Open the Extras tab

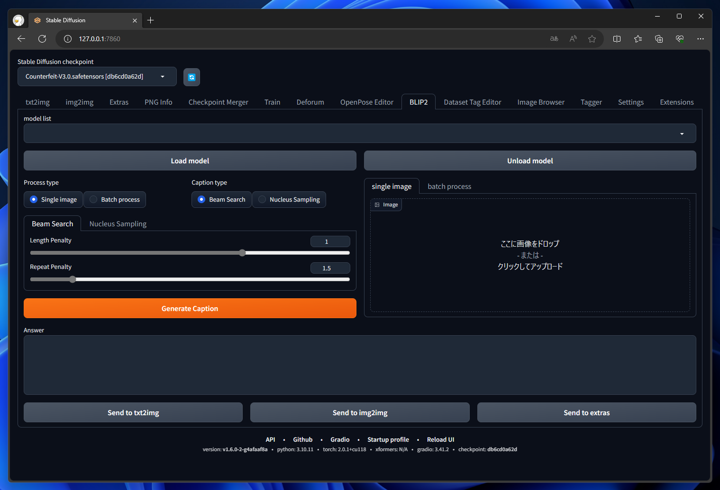click(x=119, y=102)
